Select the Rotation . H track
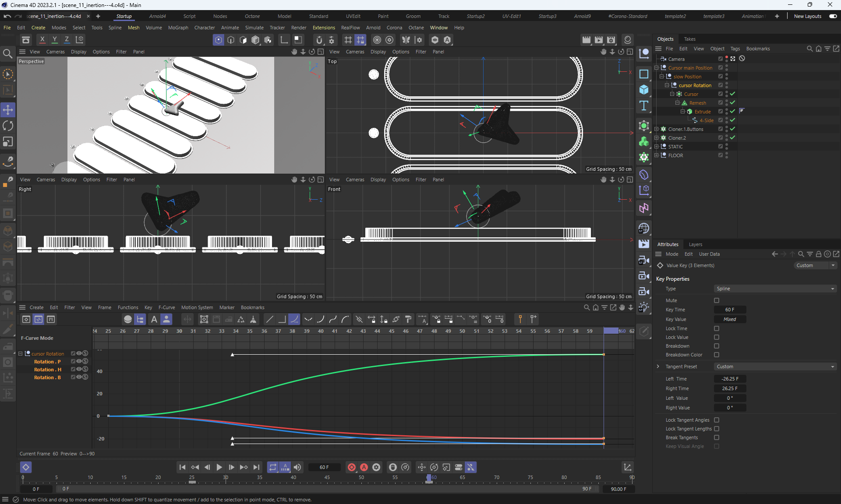The height and width of the screenshot is (504, 841). pyautogui.click(x=47, y=370)
